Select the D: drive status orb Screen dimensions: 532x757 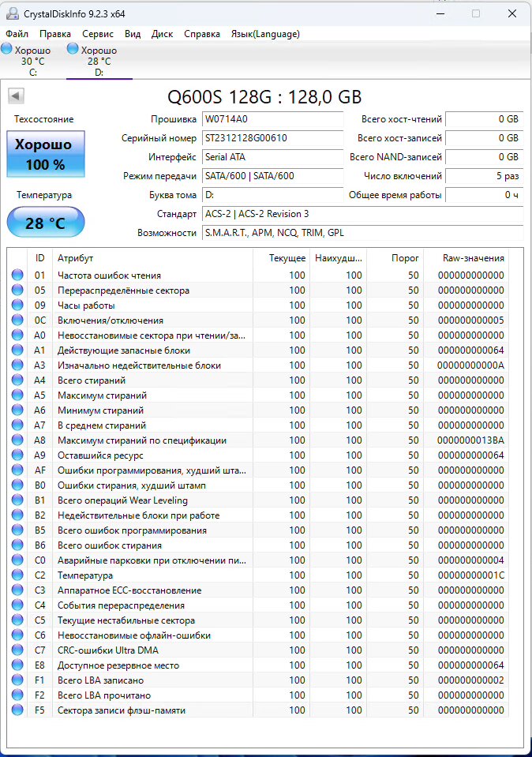(73, 48)
